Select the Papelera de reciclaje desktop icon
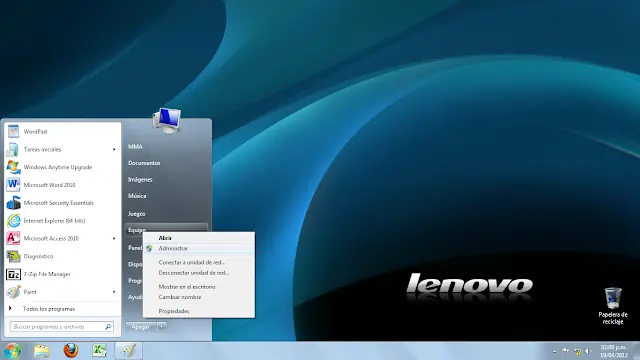Viewport: 640px width, 360px height. 613,306
